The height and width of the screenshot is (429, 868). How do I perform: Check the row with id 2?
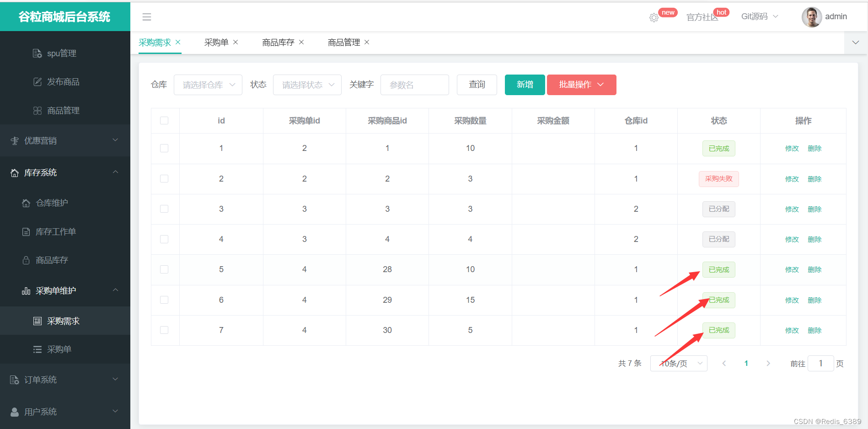164,178
